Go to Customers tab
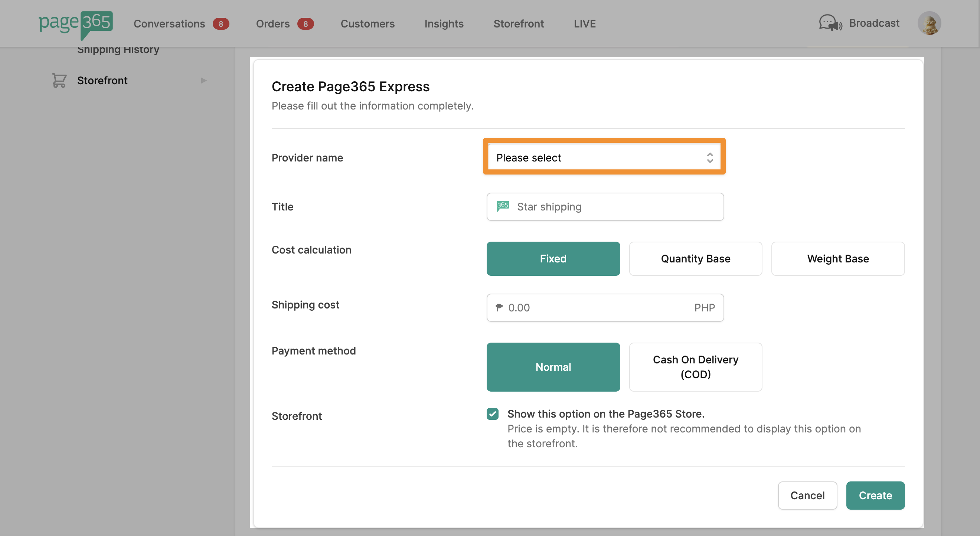 [367, 24]
